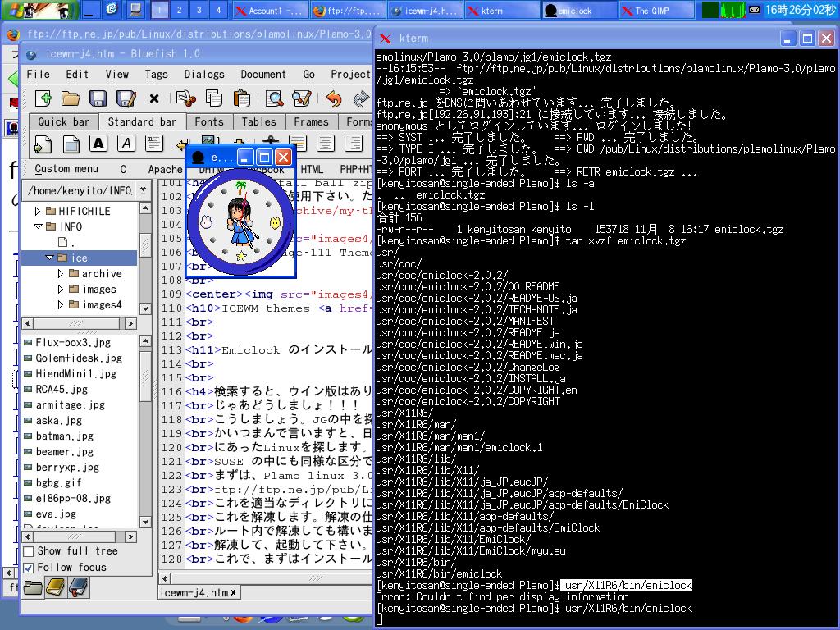Switch to the Fonts toolbar tab

pyautogui.click(x=209, y=121)
